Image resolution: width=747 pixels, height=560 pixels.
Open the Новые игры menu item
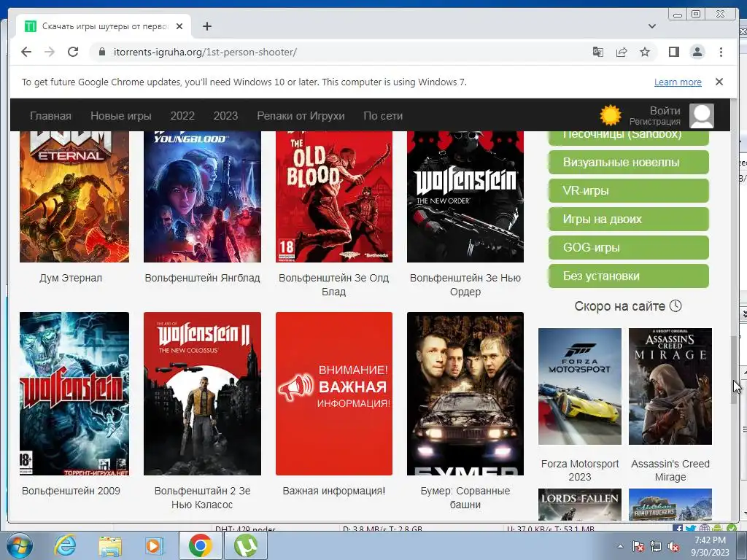121,116
